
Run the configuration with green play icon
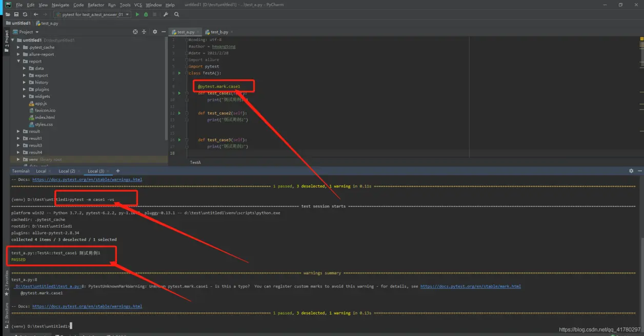point(137,14)
